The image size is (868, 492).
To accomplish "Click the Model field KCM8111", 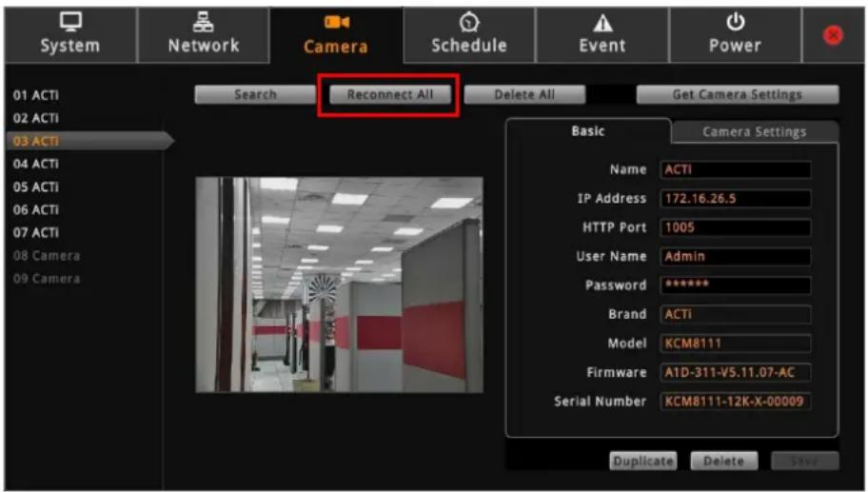I will point(736,344).
